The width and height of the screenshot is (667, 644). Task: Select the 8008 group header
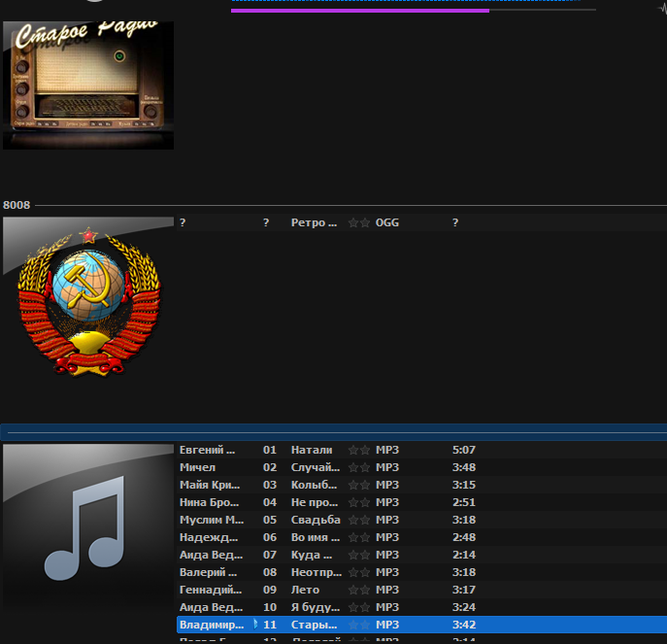[x=335, y=205]
